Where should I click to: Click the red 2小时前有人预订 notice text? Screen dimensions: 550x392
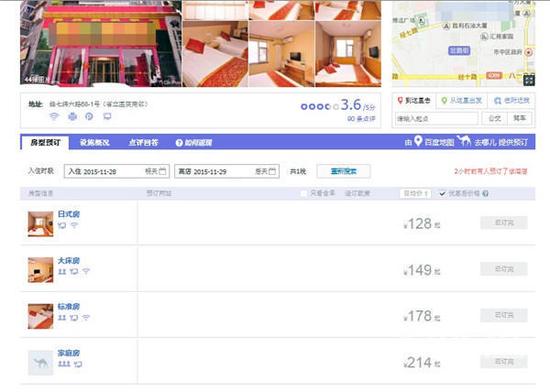tap(491, 171)
